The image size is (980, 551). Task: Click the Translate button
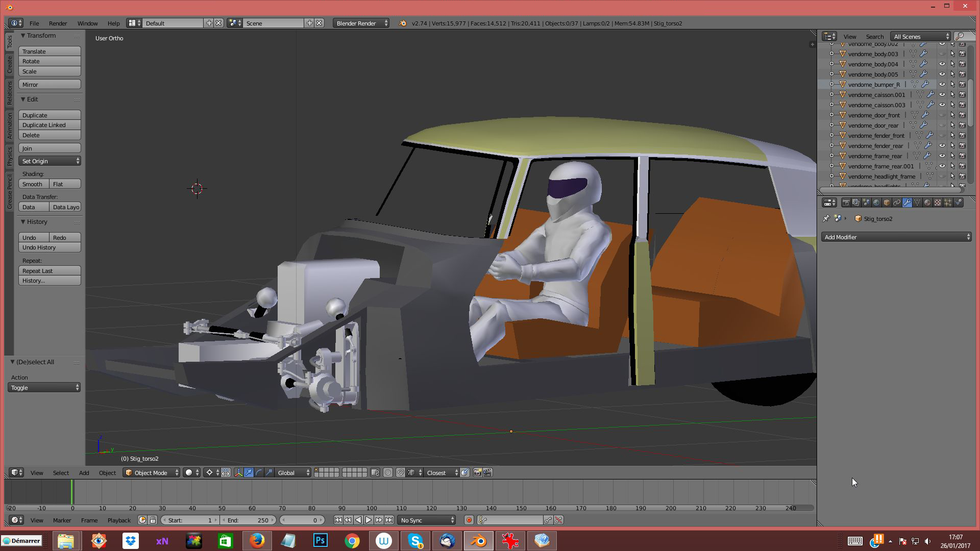(x=50, y=51)
